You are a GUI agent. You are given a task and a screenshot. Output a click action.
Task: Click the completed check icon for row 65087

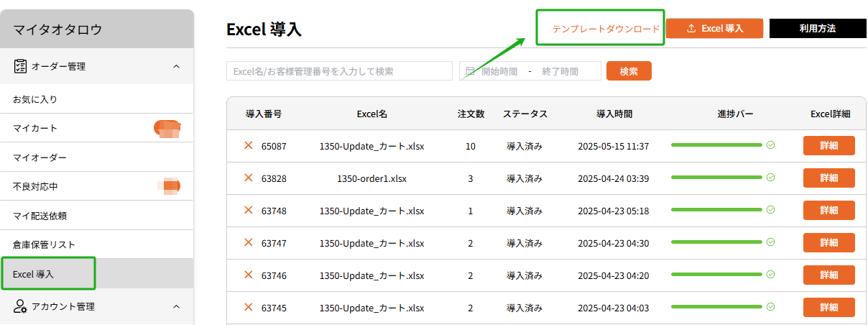(x=771, y=145)
